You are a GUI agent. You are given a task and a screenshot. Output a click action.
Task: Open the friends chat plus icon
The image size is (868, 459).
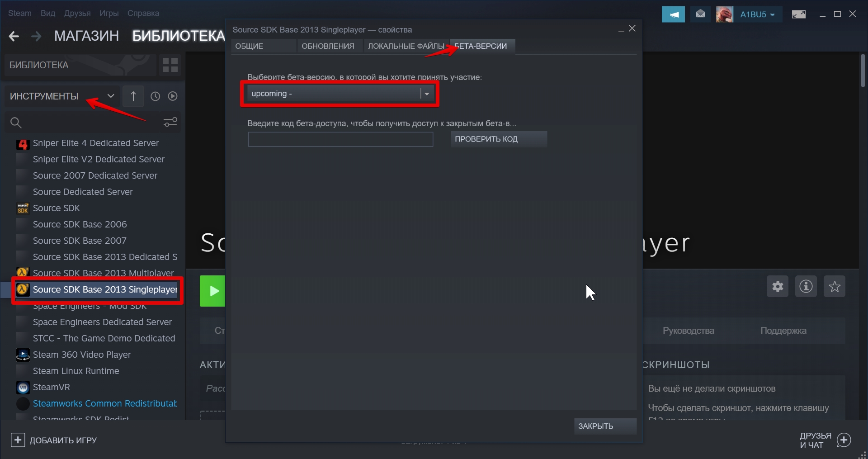tap(844, 440)
